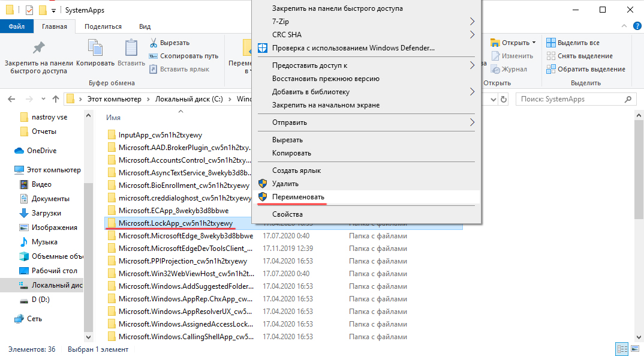
Task: Open the Файл tab
Action: coord(17,26)
